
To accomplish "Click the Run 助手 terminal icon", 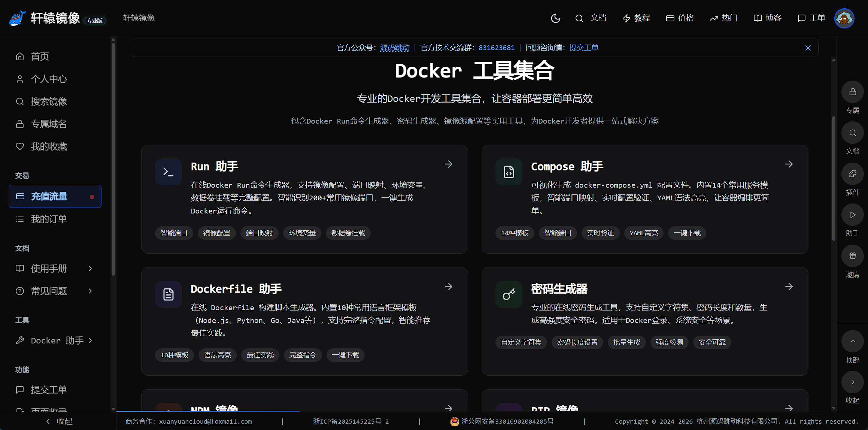I will pos(169,172).
